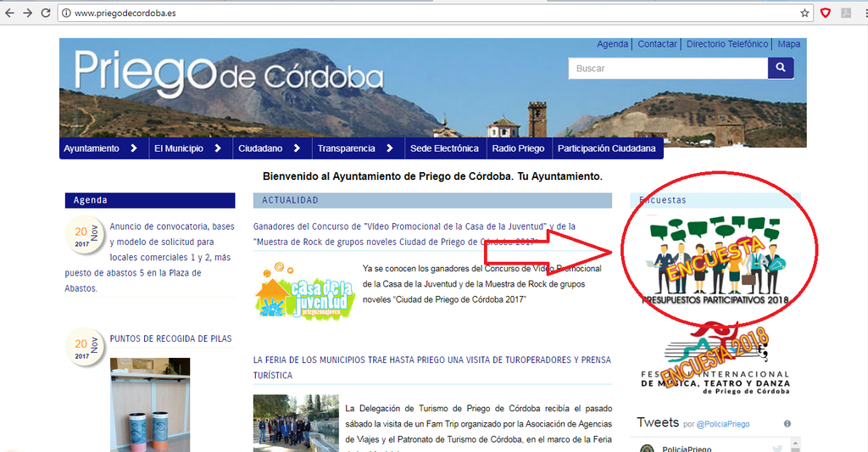868x452 pixels.
Task: Go back using the browser back arrow
Action: point(9,13)
